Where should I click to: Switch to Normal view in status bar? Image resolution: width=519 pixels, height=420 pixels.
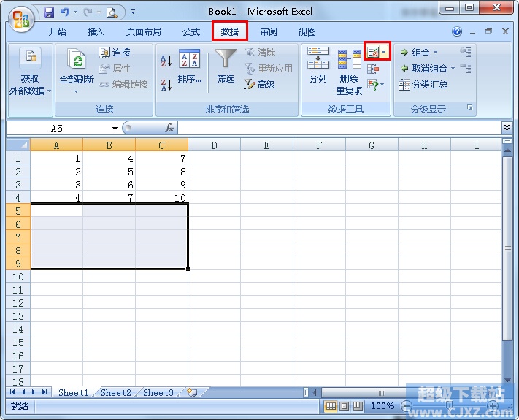(331, 406)
